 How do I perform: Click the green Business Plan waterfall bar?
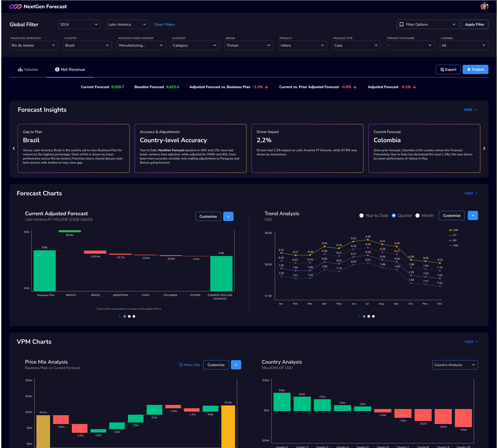pos(45,271)
